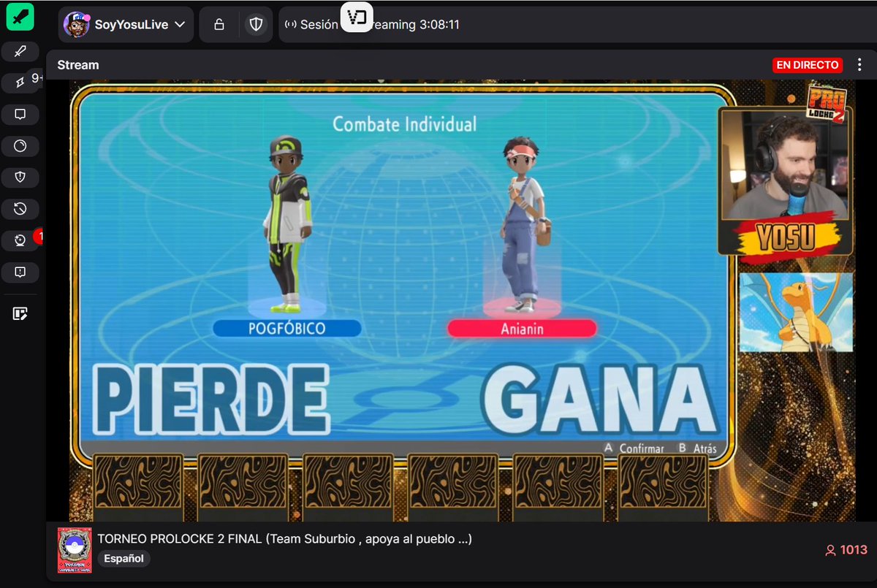Click the streamer webcam feed
The image size is (877, 588).
click(x=785, y=165)
